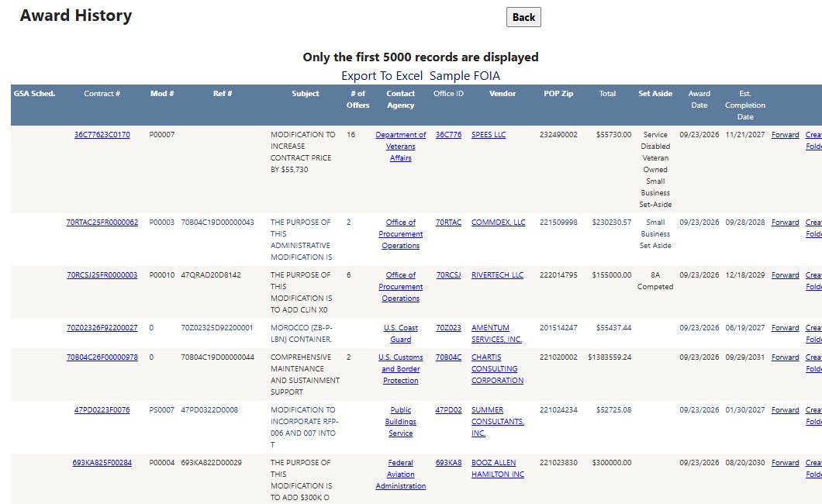
Task: Click the Subject column header
Action: tap(306, 94)
